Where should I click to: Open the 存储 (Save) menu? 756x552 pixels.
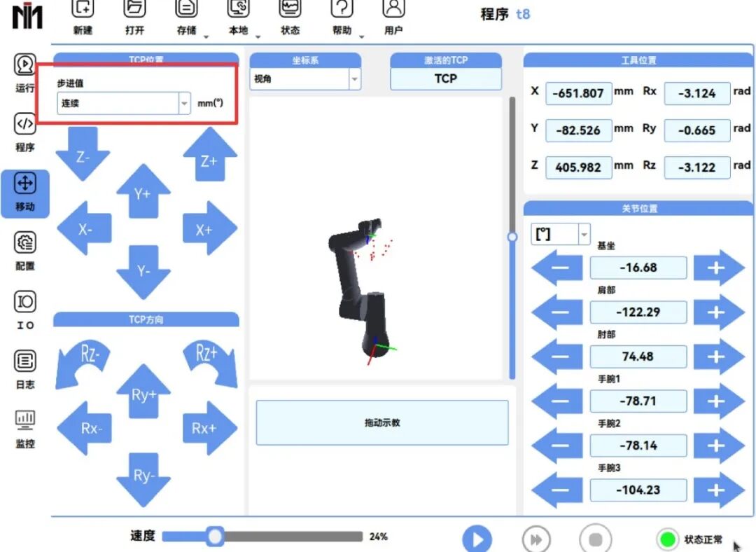(187, 18)
